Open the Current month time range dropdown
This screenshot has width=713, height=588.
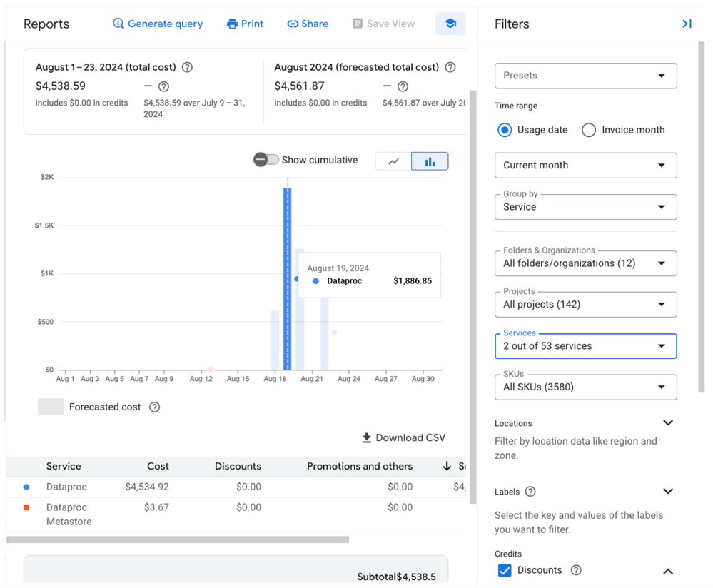click(586, 165)
